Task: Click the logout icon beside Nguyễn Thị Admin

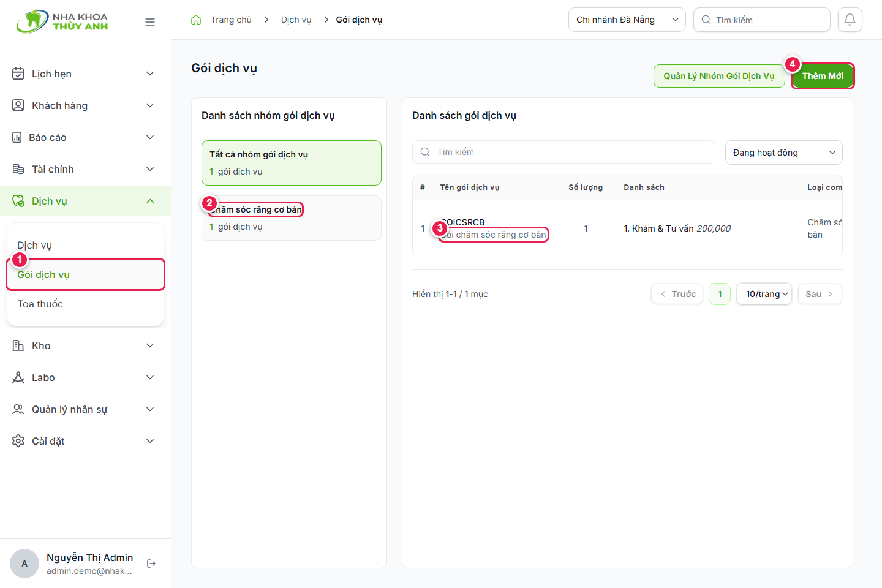Action: pos(151,563)
